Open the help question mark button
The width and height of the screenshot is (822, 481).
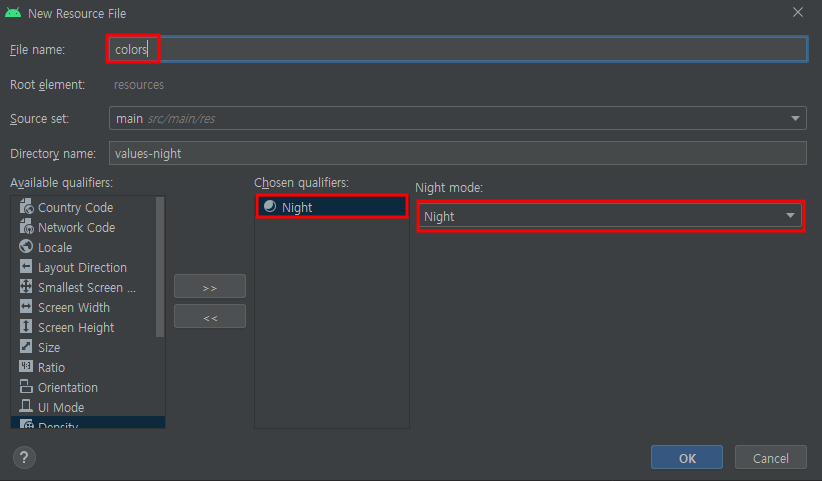coord(24,457)
